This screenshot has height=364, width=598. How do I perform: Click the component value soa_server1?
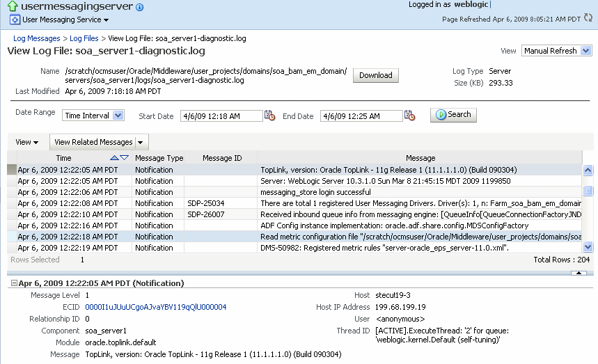click(x=106, y=331)
